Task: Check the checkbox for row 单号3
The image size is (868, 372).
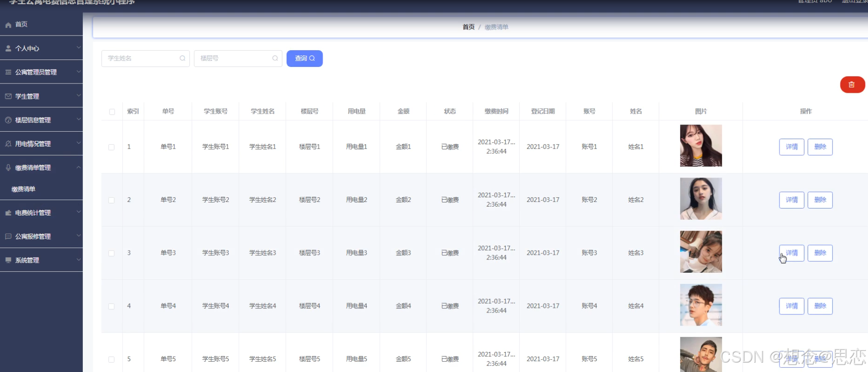Action: click(111, 253)
